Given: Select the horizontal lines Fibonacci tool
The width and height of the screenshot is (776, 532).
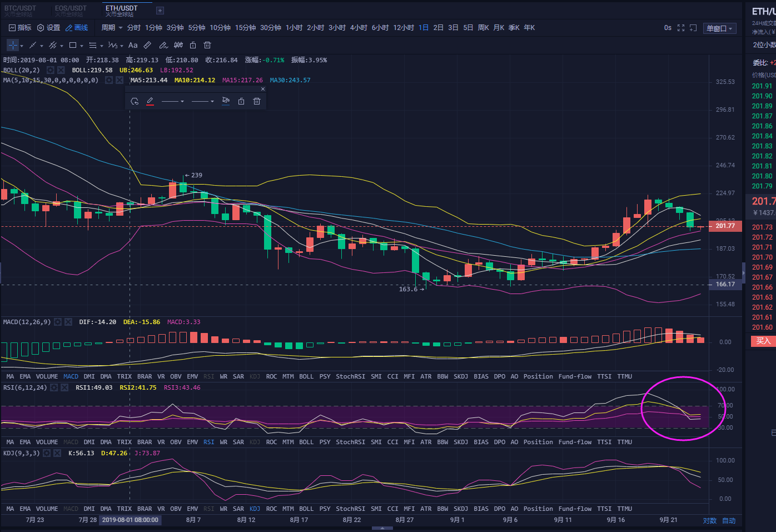Looking at the screenshot, I should 93,45.
